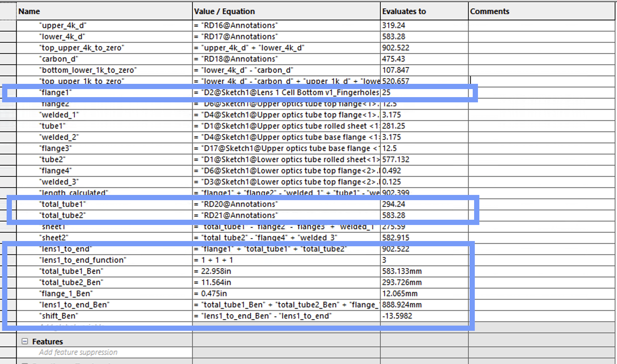Edit the D17@Sketch1@Upper optics tube base flange equation
Image resolution: width=617 pixels, height=364 pixels.
point(286,148)
